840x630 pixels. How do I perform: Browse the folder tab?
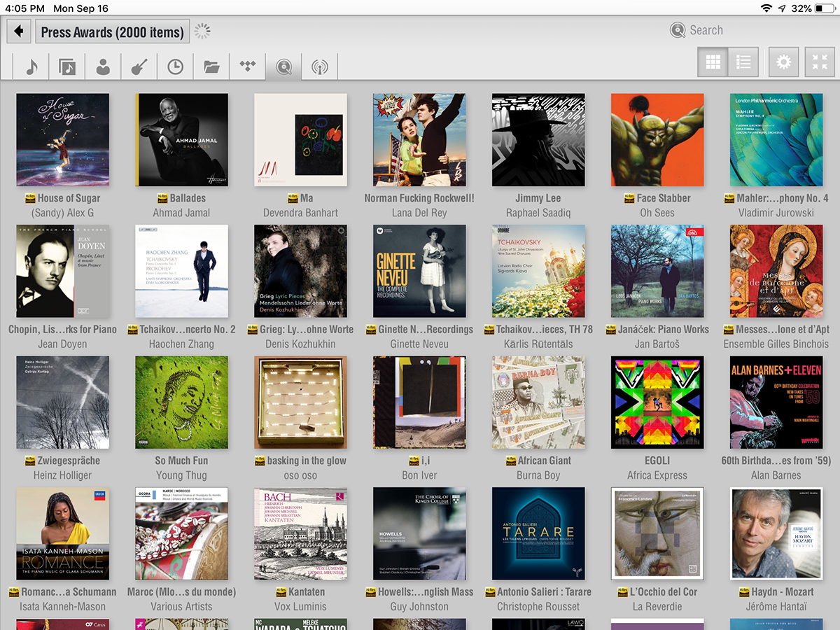pyautogui.click(x=211, y=66)
